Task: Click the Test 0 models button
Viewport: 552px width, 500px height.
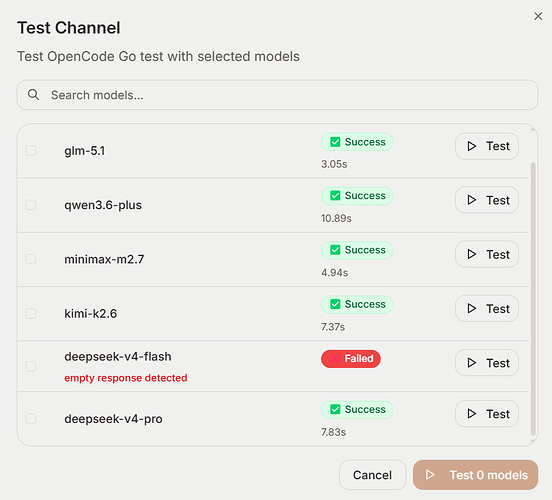Action: [x=476, y=475]
